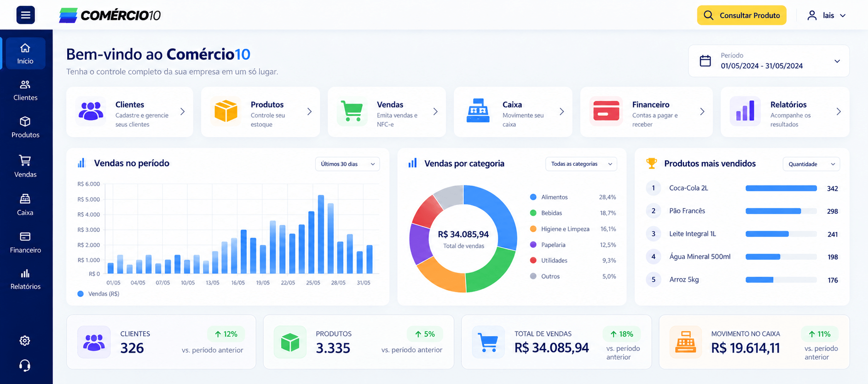Open the hamburger menu button
Screen dimensions: 868x384
26,15
